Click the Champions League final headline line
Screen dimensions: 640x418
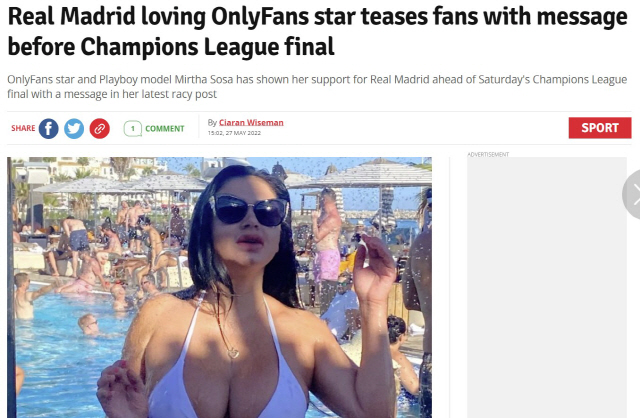click(x=171, y=47)
